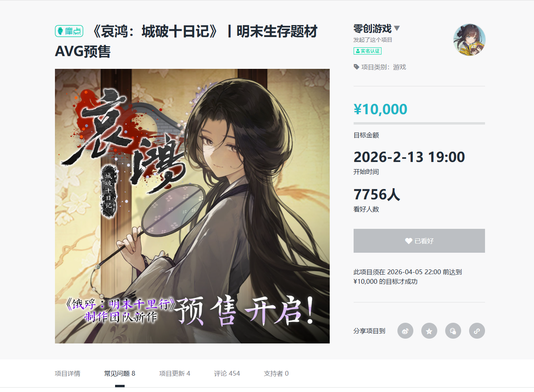Open the 哀鸿 project cover image
This screenshot has width=534, height=392.
(192, 206)
